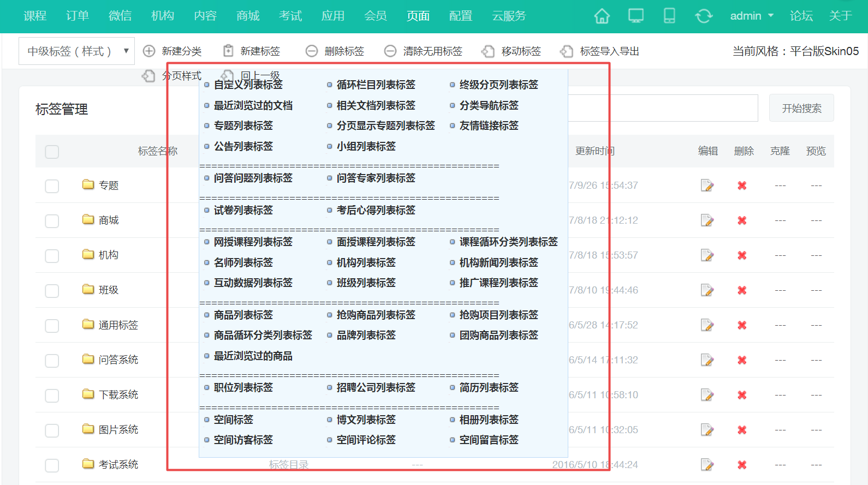Select the checkbox beside 下载系统
This screenshot has width=868, height=485.
(x=52, y=396)
